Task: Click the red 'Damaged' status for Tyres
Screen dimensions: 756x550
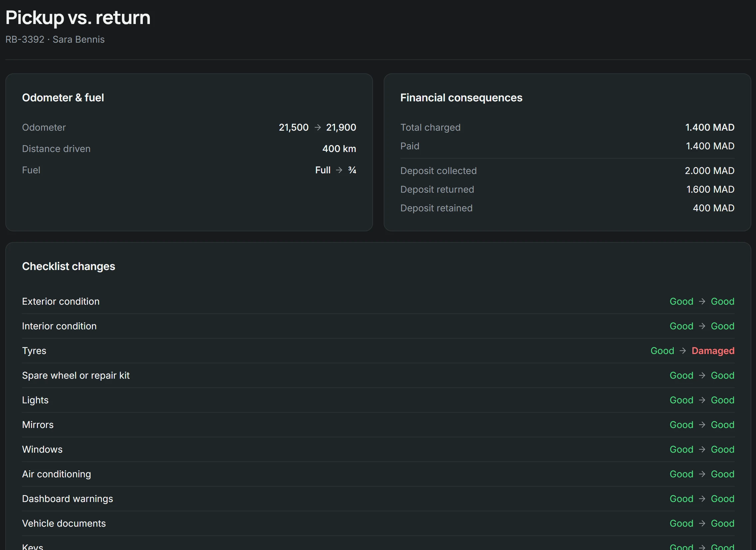Action: coord(713,351)
